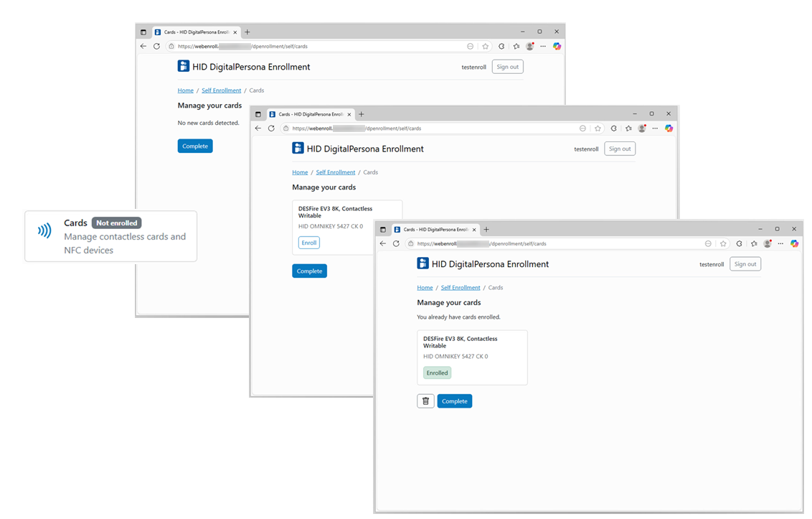Click the back arrow in the rear 'No new cards detected' window
The image size is (812, 519).
[x=143, y=47]
